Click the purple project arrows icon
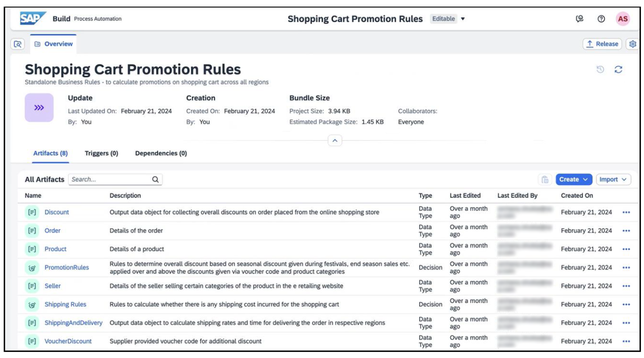 39,107
